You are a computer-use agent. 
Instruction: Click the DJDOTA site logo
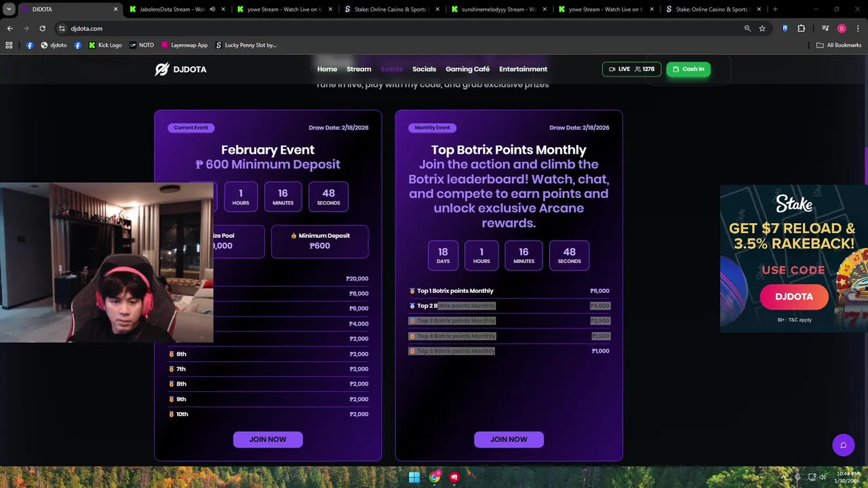coord(180,69)
